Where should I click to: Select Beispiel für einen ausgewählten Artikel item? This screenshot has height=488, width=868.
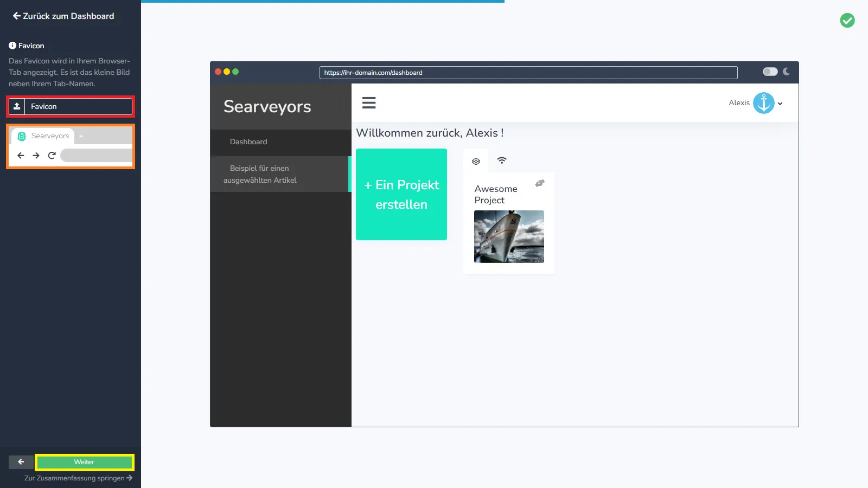280,174
